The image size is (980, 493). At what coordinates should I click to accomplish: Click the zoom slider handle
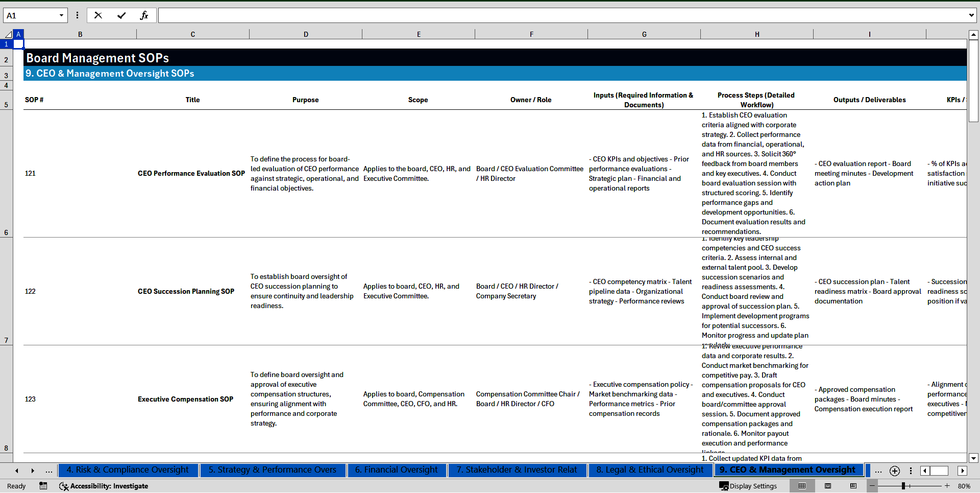point(903,486)
